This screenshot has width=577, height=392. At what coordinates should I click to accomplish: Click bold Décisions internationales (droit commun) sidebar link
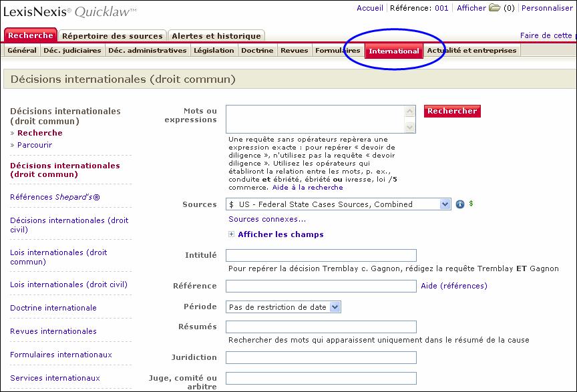pos(65,170)
